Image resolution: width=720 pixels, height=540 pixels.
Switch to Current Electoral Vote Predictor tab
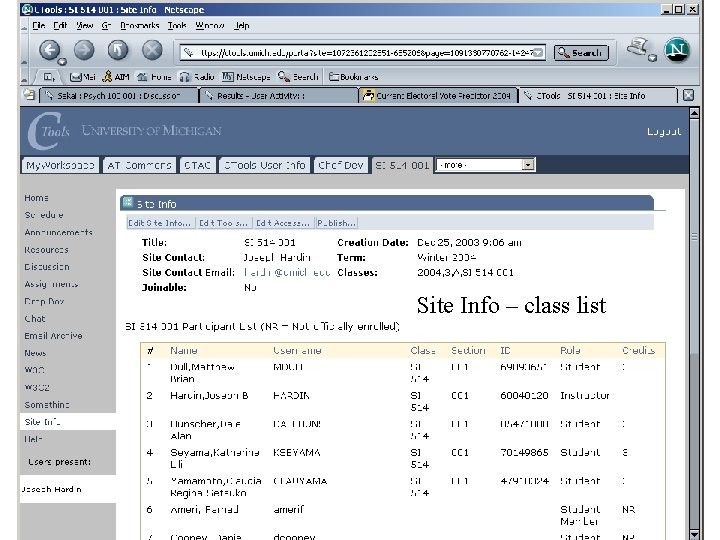click(x=438, y=96)
